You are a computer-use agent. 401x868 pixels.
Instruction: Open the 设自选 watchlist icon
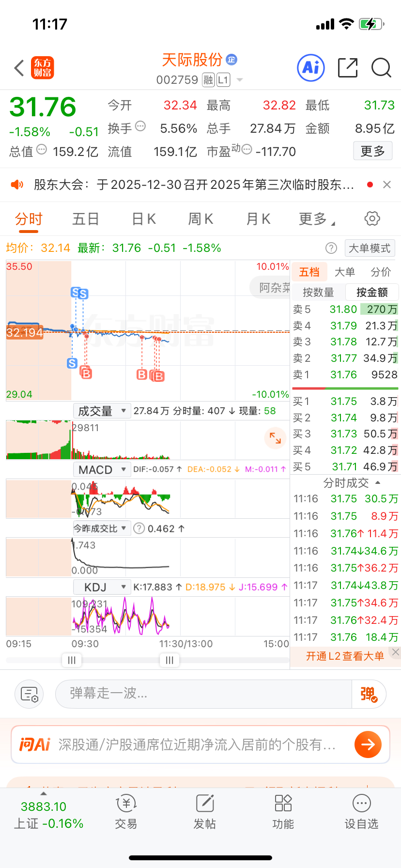pos(361,812)
